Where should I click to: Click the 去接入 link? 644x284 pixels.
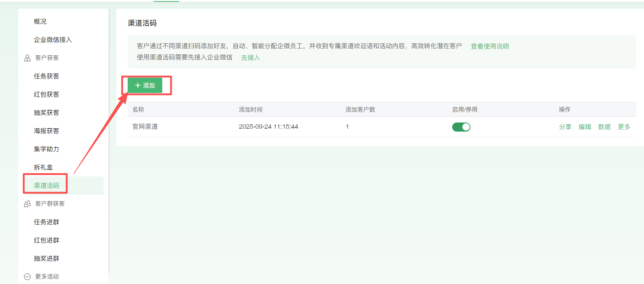[251, 58]
